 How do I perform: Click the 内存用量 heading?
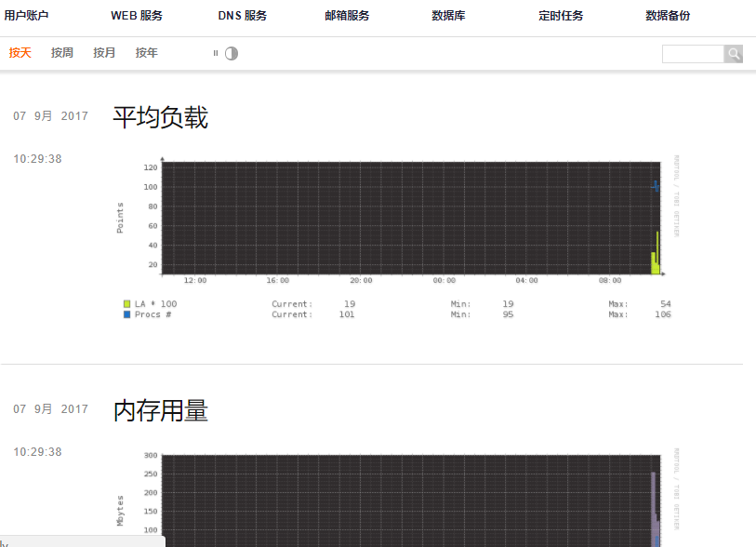pos(161,410)
